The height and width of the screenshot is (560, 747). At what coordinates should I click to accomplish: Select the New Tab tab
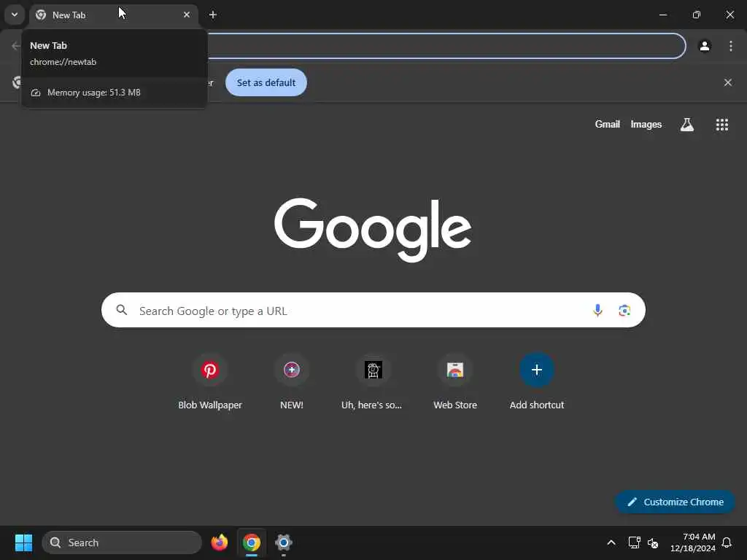(113, 15)
